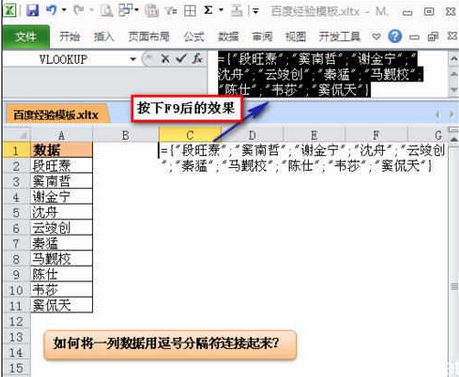Image resolution: width=459 pixels, height=377 pixels.
Task: Click cell containing 窦南哲
Action: [61, 181]
